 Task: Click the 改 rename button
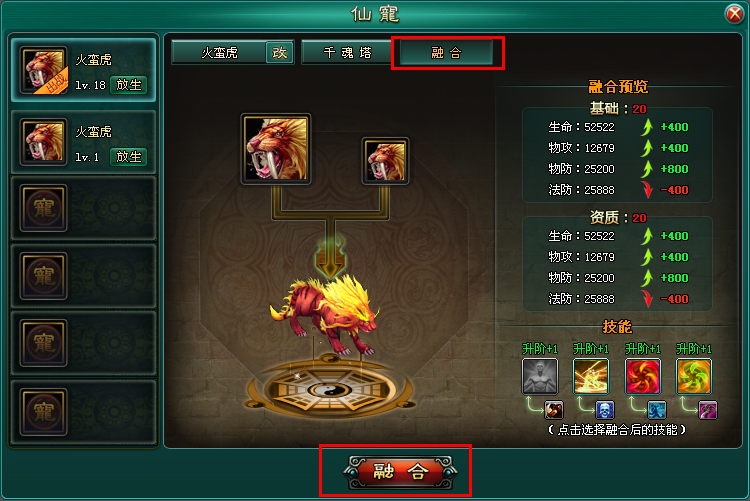(280, 53)
